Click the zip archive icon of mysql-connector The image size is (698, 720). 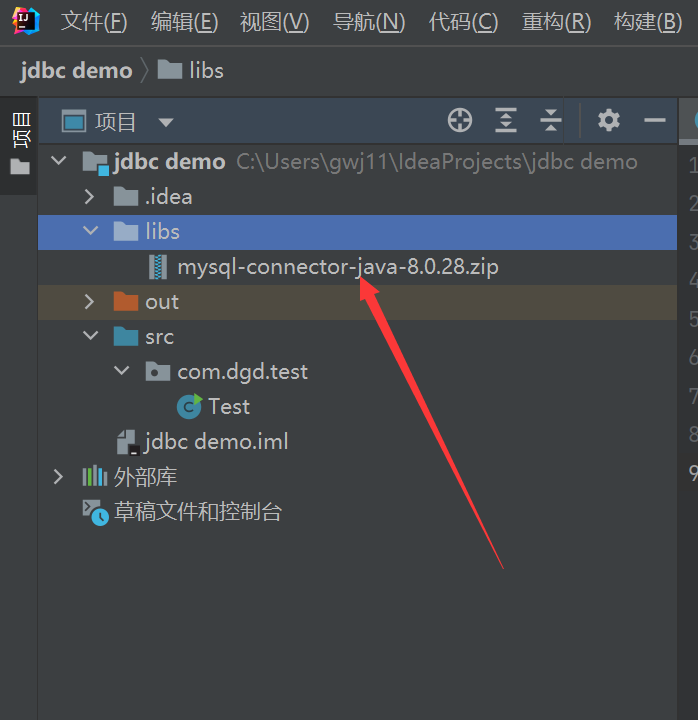[x=158, y=267]
